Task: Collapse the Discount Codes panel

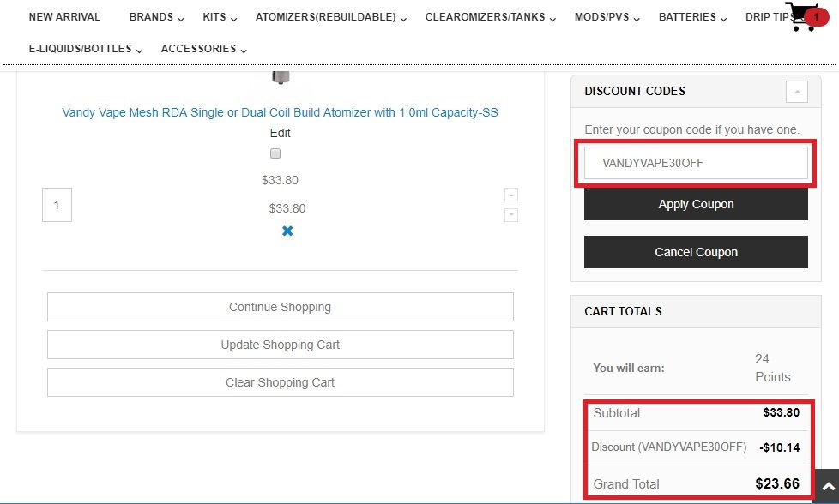Action: click(x=796, y=91)
